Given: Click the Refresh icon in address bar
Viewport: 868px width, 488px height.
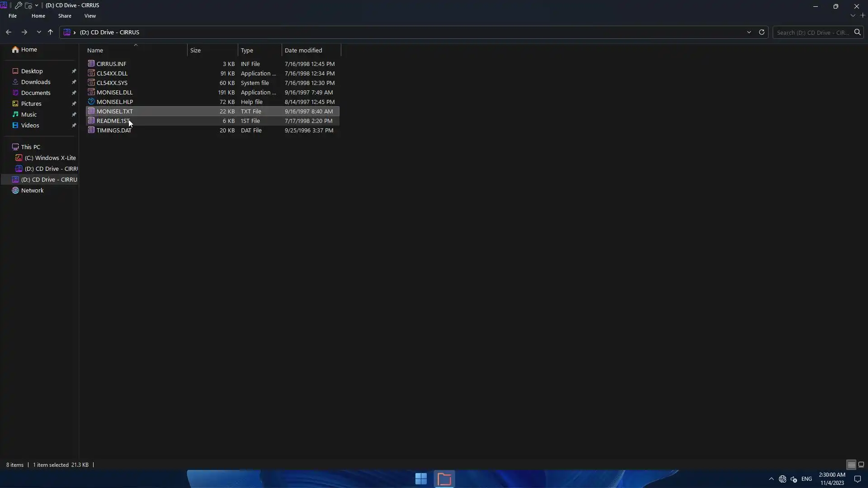Looking at the screenshot, I should pos(761,32).
